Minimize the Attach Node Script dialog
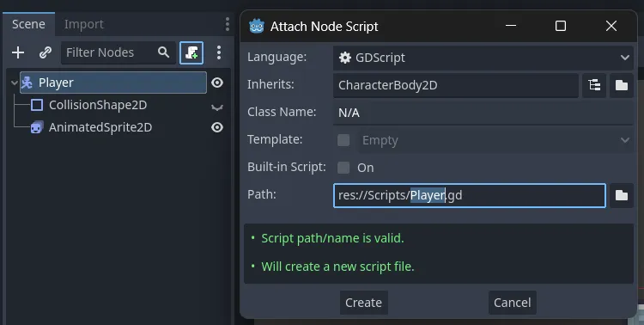 tap(511, 26)
